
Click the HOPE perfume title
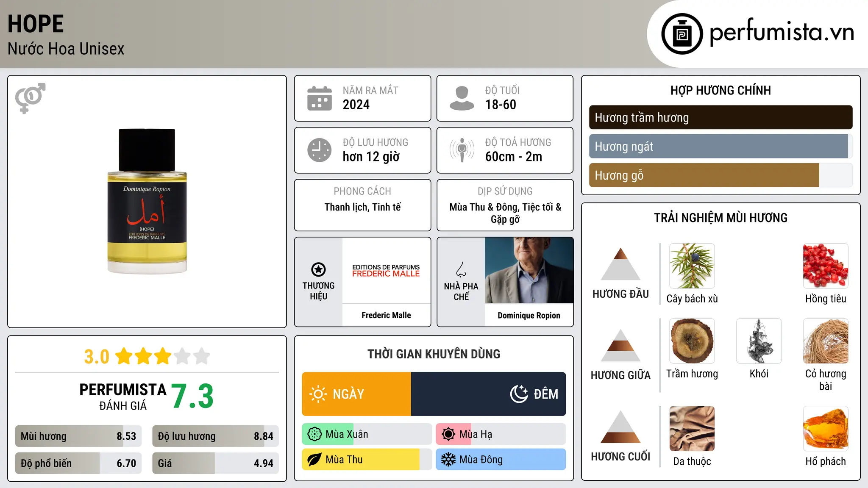pyautogui.click(x=36, y=24)
